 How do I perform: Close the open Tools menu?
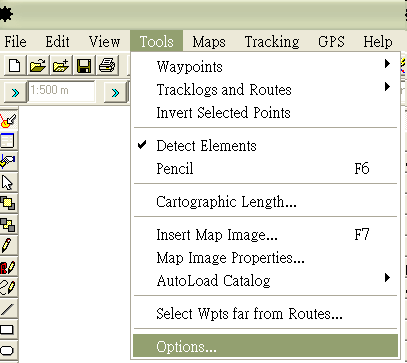(x=157, y=41)
